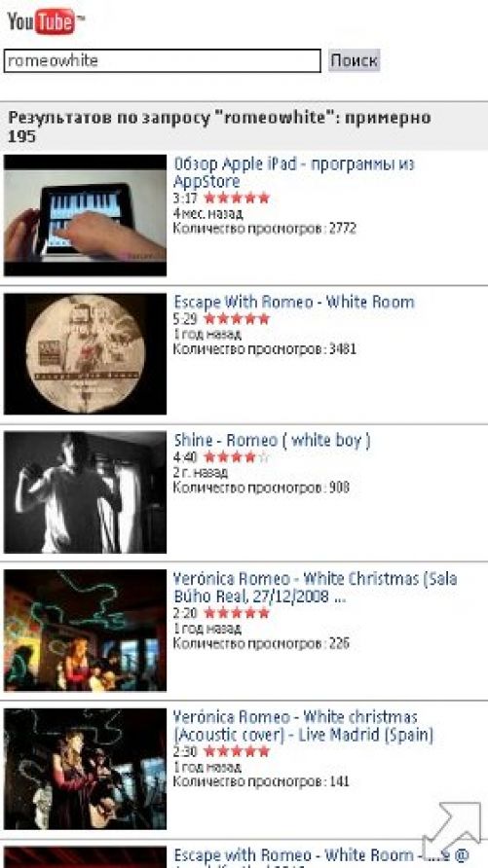Screen dimensions: 488x868
Task: Click the star rating of Обзор Apple iPad
Action: (237, 198)
